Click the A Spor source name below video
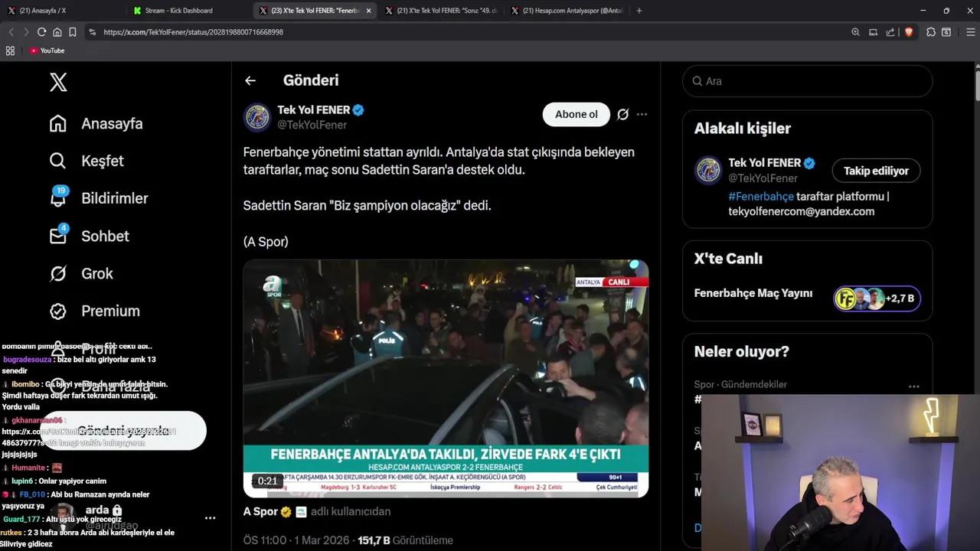This screenshot has width=980, height=551. 260,511
